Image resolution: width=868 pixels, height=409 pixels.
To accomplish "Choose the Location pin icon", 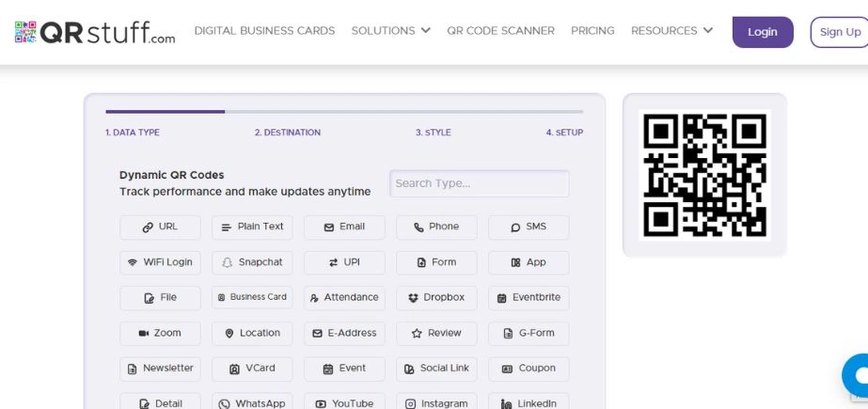I will click(x=229, y=334).
